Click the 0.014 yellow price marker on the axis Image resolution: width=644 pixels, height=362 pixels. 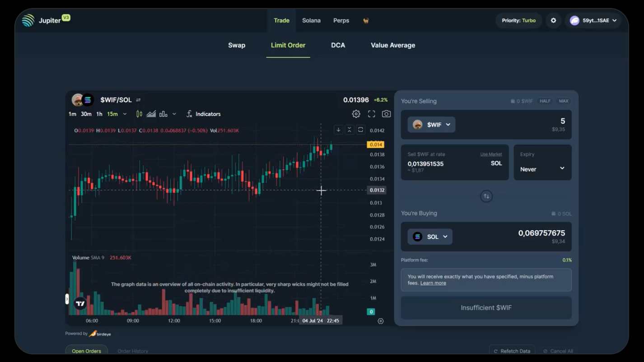(375, 145)
